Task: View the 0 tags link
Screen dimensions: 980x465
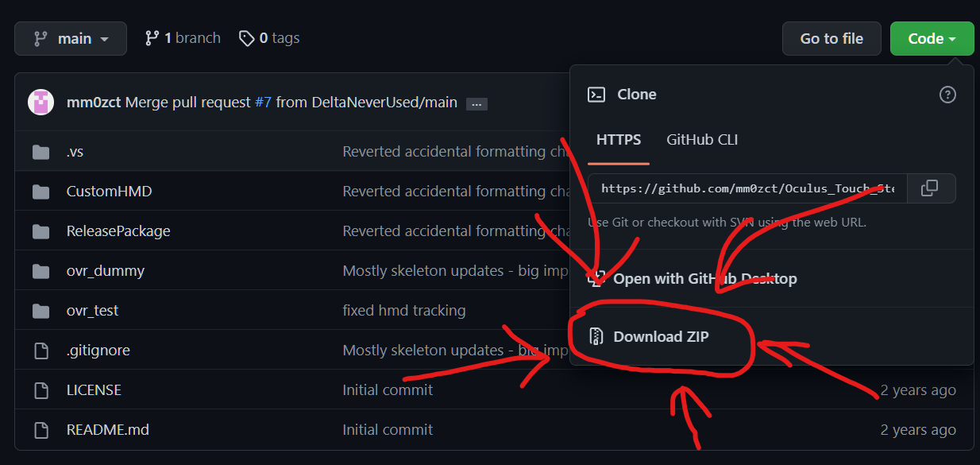Action: 269,38
